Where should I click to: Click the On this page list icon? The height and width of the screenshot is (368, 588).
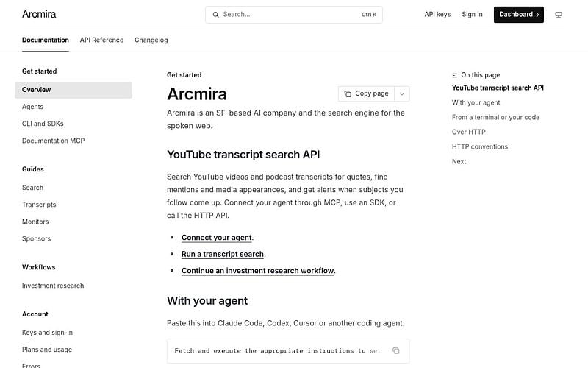(454, 75)
